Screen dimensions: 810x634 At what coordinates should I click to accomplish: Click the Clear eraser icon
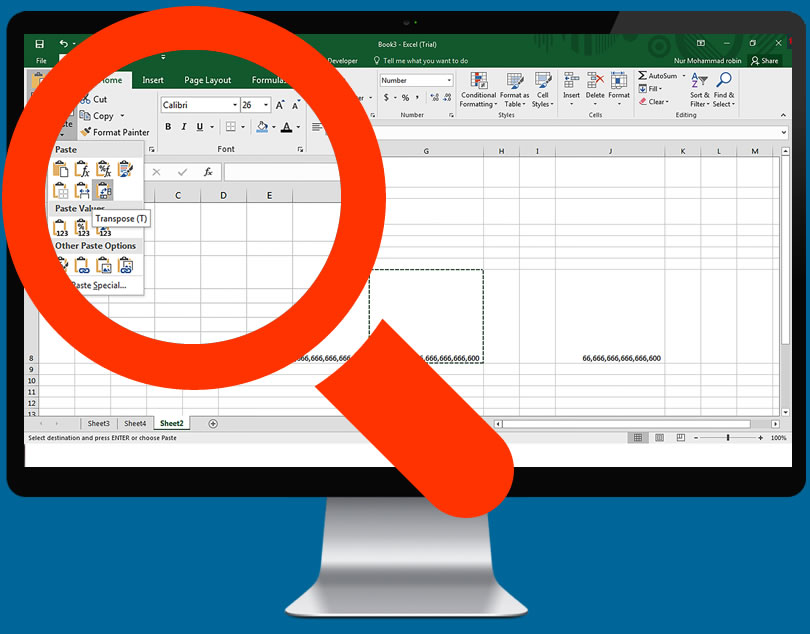(644, 102)
